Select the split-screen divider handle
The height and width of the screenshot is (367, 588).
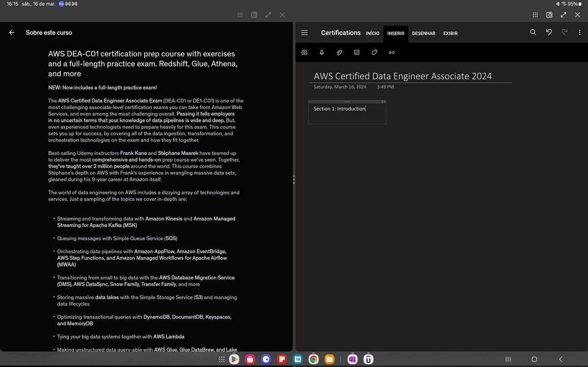(294, 179)
